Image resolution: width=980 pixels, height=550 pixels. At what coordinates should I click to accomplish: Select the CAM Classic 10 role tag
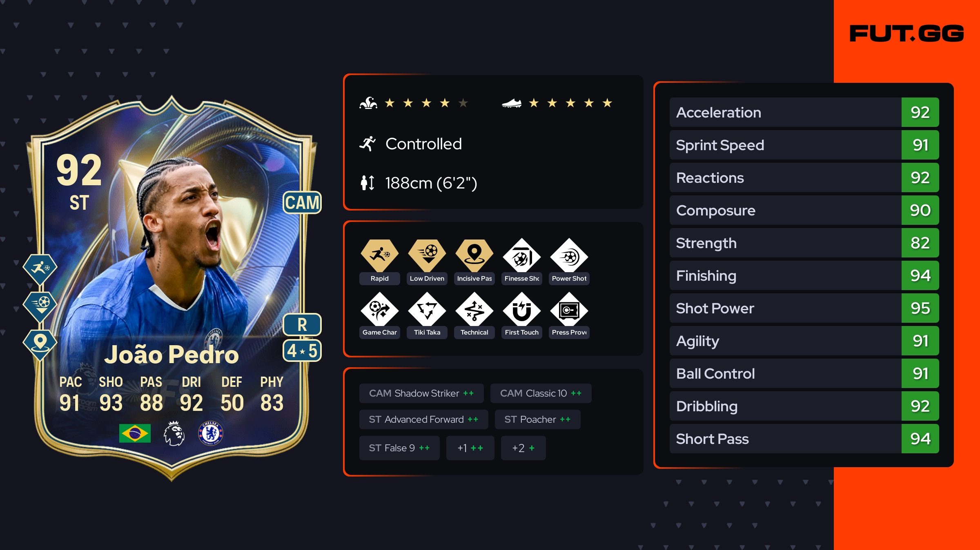541,393
